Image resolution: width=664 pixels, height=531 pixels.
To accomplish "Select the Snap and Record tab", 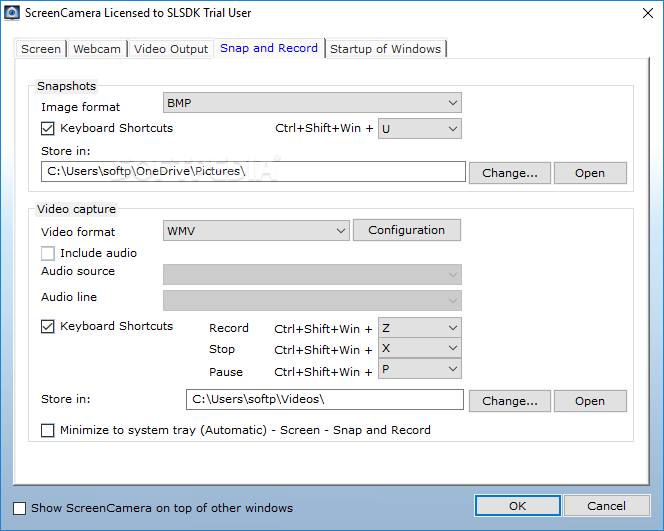I will tap(269, 48).
